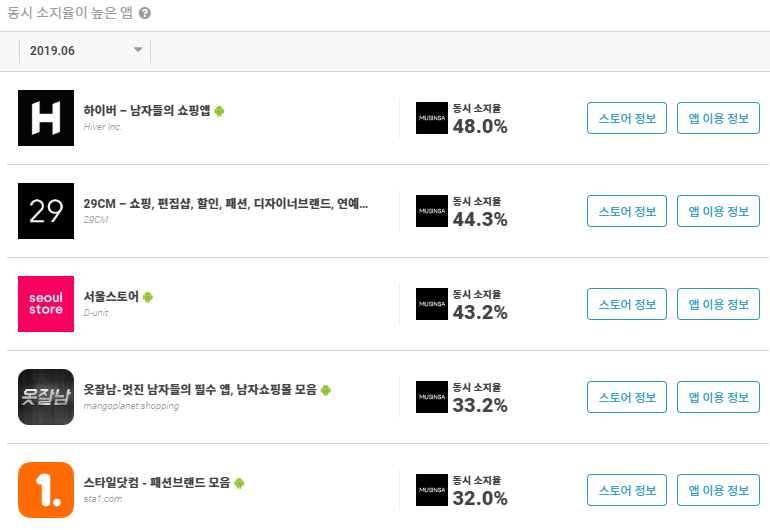This screenshot has width=770, height=530.
Task: Open 앱 이용 정보 for 서울스토어
Action: click(x=718, y=304)
